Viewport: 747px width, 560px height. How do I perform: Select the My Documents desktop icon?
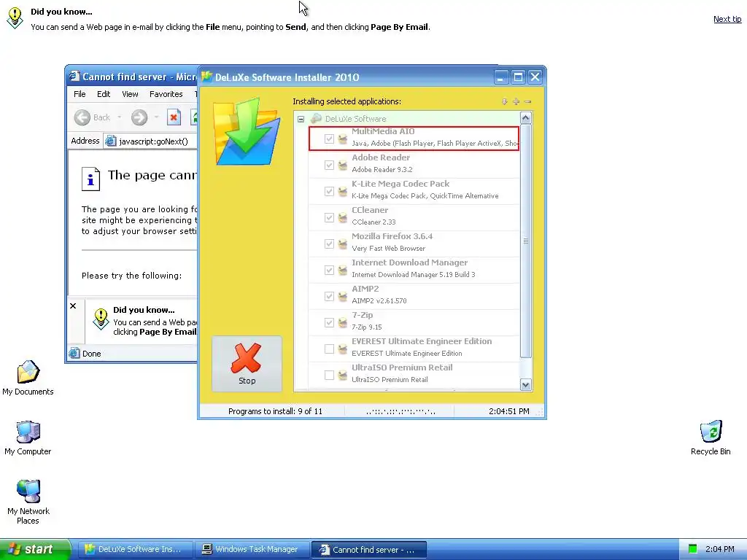[28, 378]
